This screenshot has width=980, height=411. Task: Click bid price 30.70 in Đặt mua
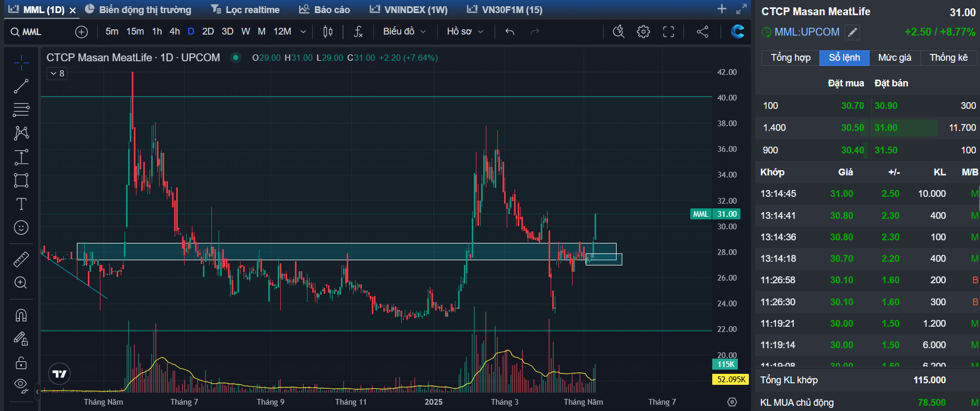tap(852, 106)
